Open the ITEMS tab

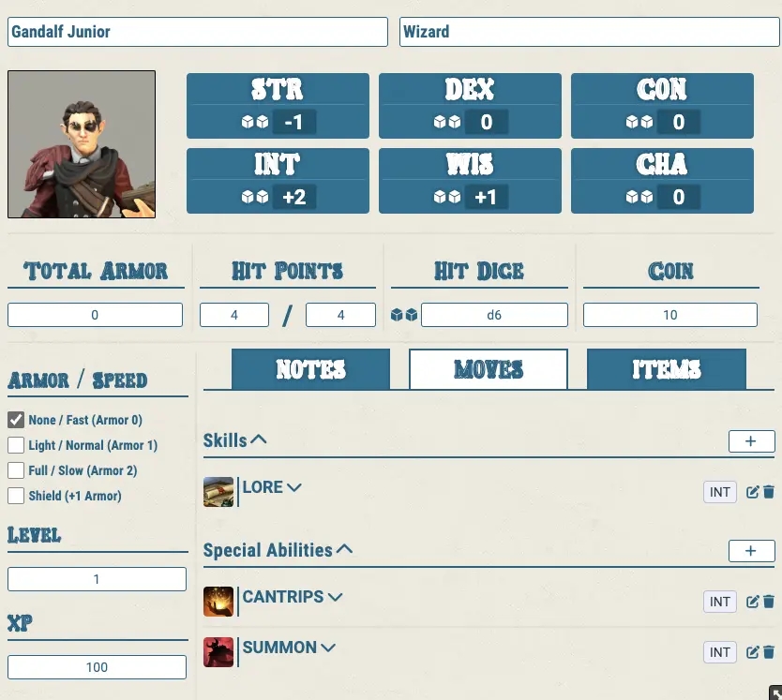pos(666,369)
